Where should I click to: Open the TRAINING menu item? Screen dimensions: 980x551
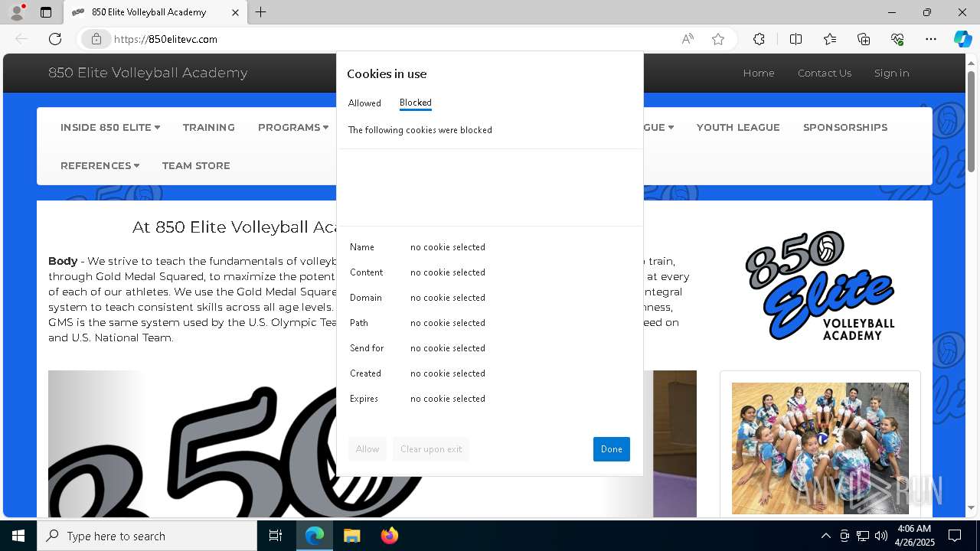coord(209,127)
